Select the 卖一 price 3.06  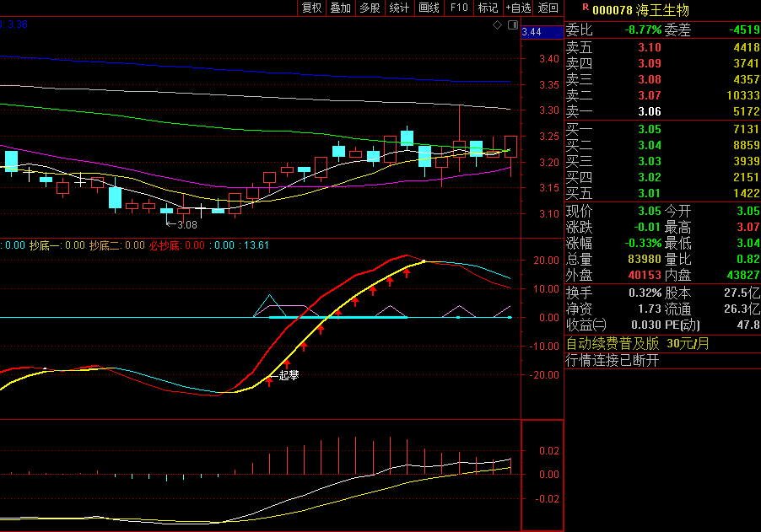(x=650, y=111)
